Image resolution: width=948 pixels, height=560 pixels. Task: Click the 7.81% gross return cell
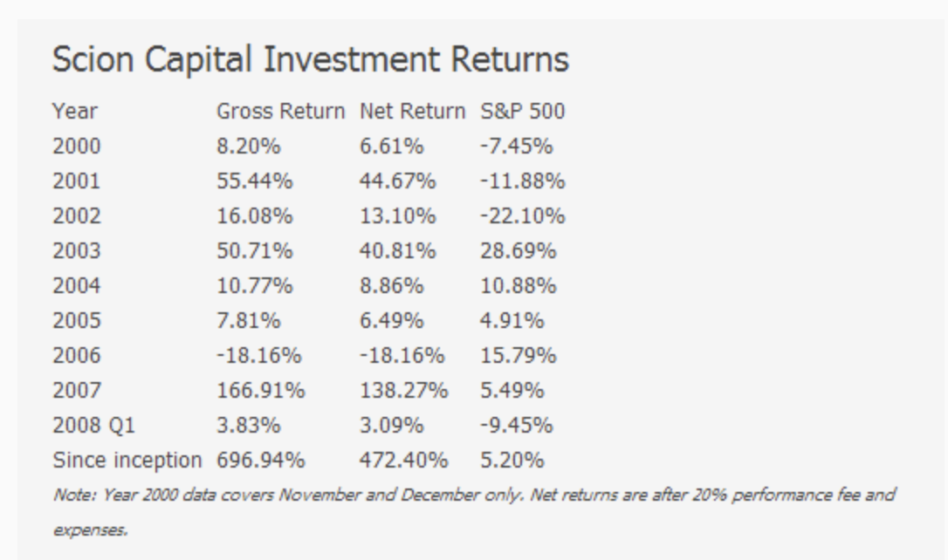pos(249,321)
